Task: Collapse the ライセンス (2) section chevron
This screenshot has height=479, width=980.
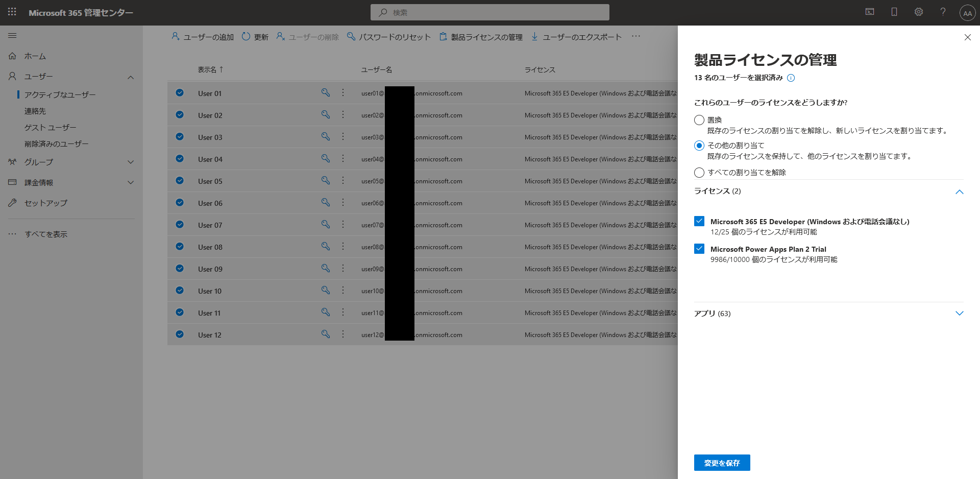Action: tap(959, 192)
